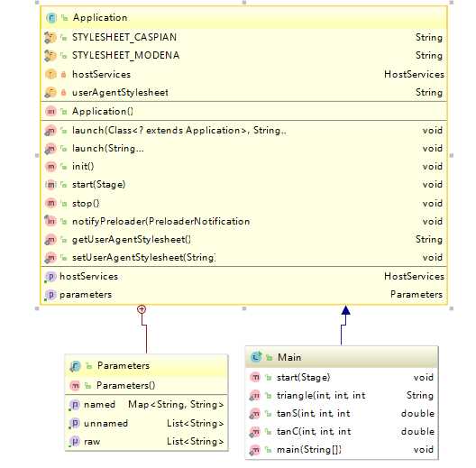Select the STYLESHEET_CASPIAN field icon
The height and width of the screenshot is (468, 476).
click(50, 37)
